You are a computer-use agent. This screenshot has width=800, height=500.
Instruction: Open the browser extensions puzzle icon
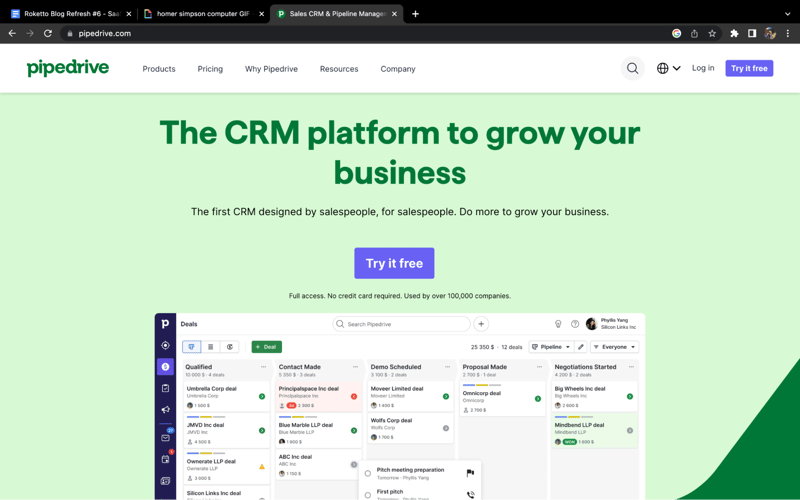(x=734, y=33)
